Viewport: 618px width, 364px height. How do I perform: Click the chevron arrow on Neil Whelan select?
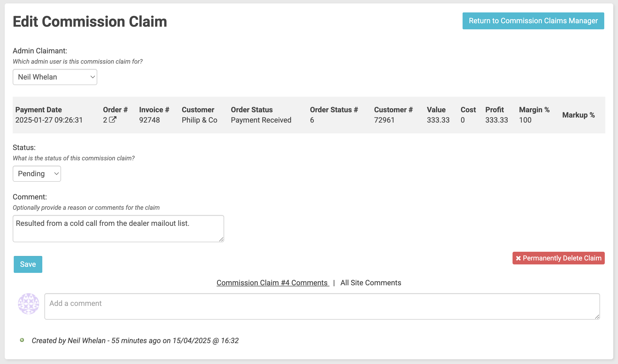93,77
